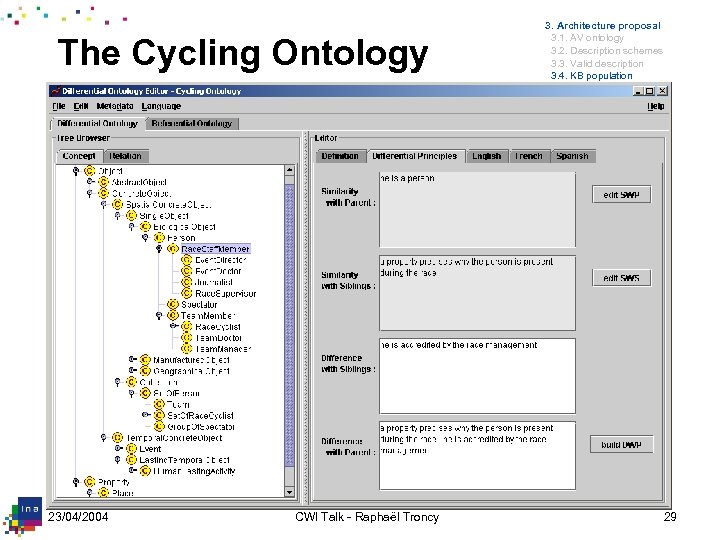The width and height of the screenshot is (720, 540).
Task: Select the HumanLastingActivity tree item
Action: pos(194,471)
